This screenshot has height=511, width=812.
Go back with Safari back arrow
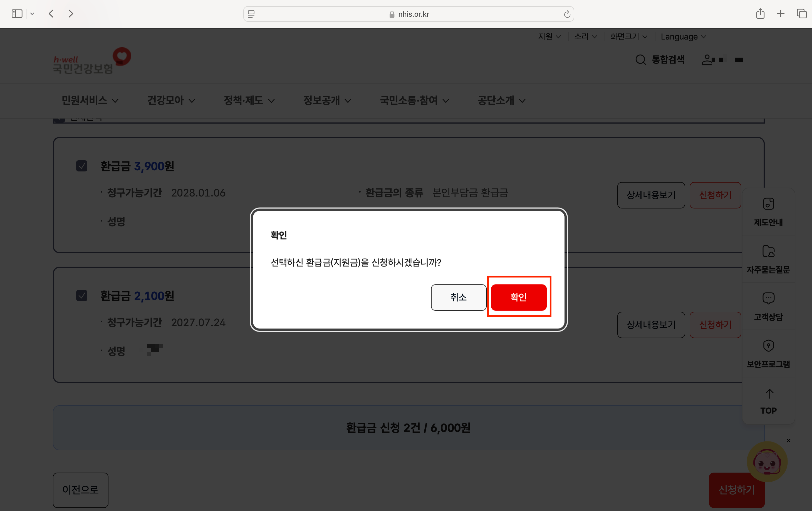point(51,14)
